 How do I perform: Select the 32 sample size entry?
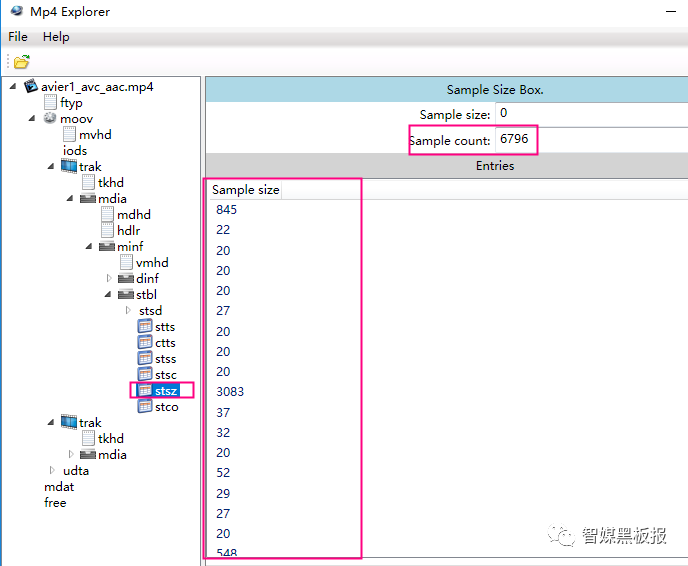point(223,433)
